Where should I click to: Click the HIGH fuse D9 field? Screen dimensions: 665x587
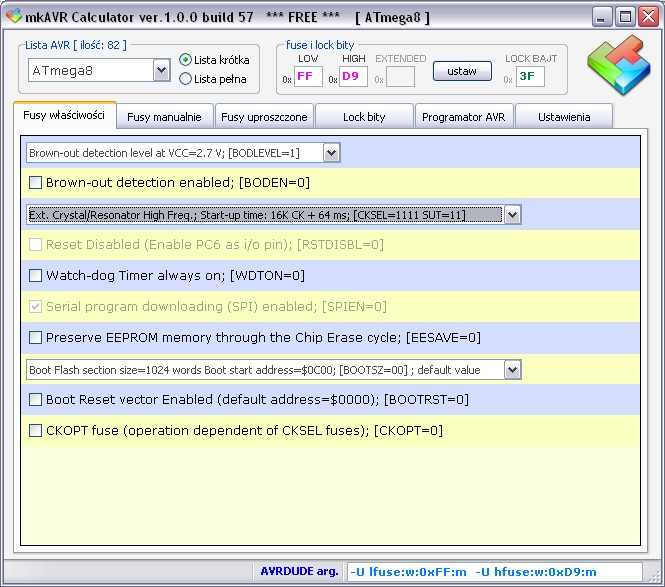click(353, 76)
